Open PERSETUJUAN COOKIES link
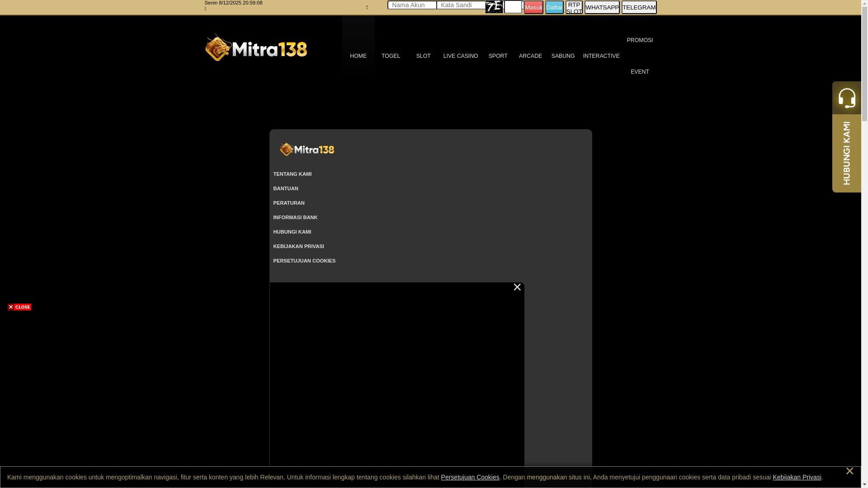 click(304, 261)
